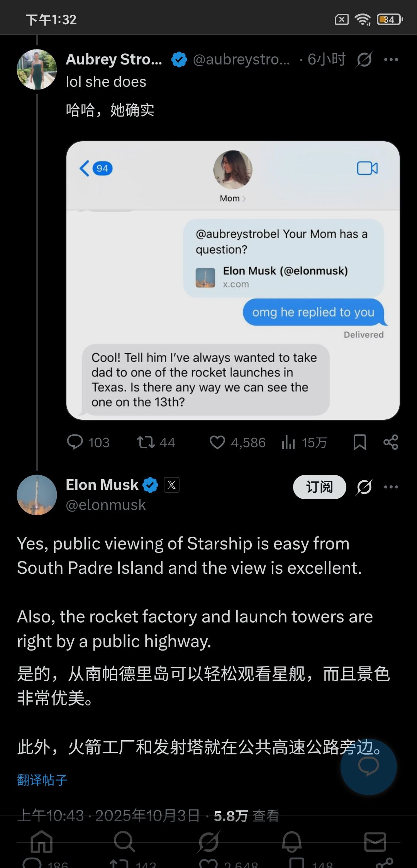Tap the Grok icon next to 订阅
The image size is (417, 868).
(x=364, y=487)
